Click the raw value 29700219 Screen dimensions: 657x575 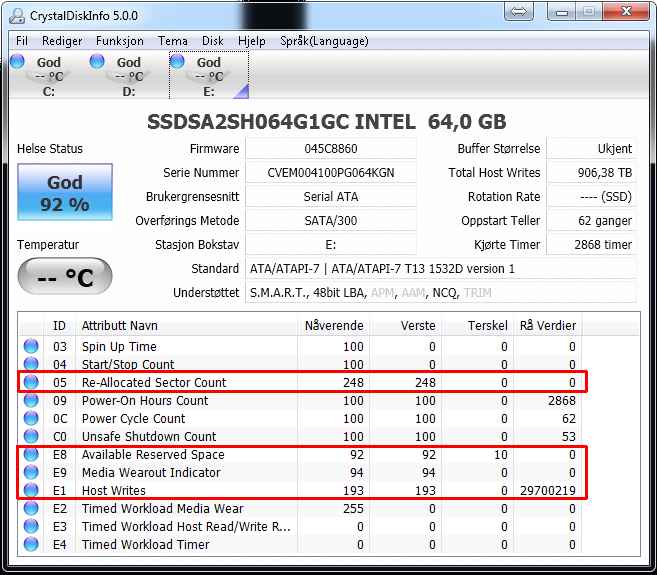pos(548,491)
